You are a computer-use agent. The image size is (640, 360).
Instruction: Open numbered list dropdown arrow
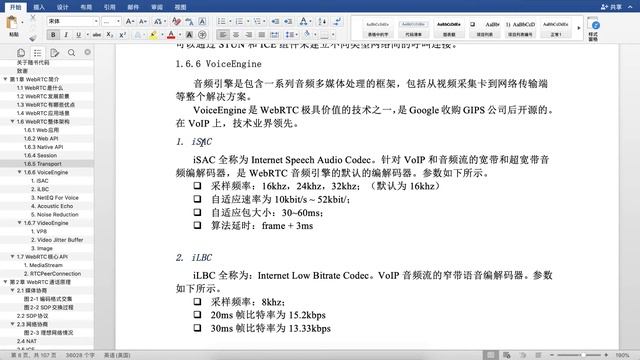point(247,21)
